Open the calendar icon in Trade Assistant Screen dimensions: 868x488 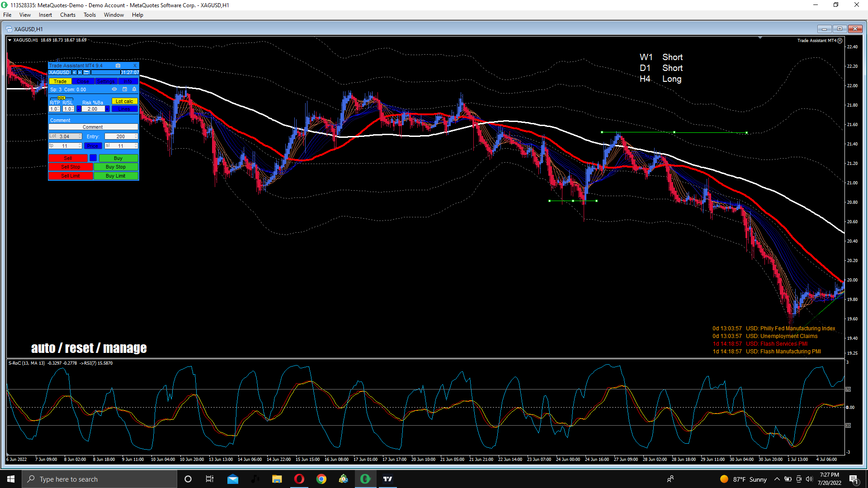(125, 89)
